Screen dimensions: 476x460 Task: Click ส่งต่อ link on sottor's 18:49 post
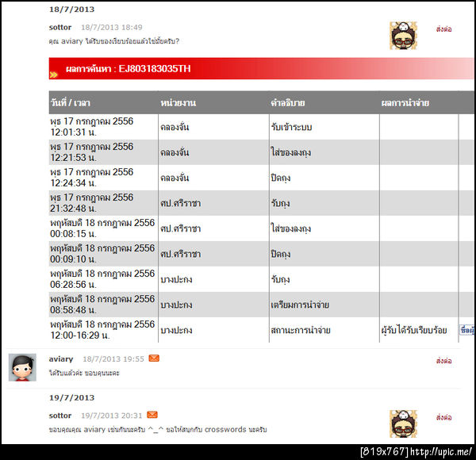pyautogui.click(x=443, y=29)
